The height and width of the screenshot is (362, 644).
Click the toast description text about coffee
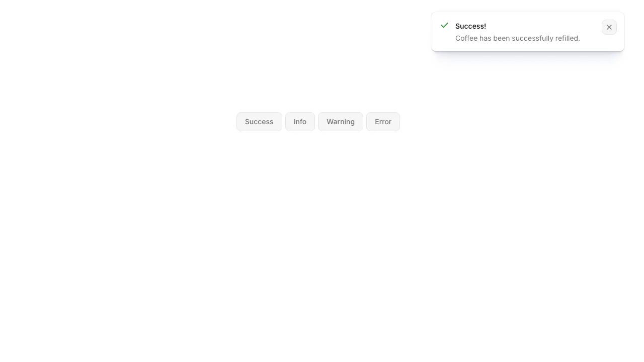[x=517, y=38]
